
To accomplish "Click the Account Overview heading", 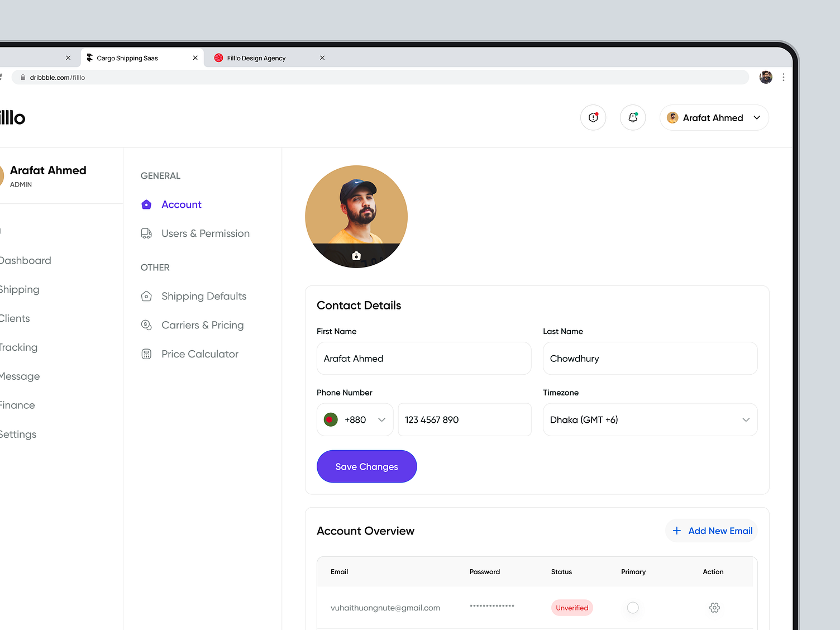I will (x=366, y=531).
